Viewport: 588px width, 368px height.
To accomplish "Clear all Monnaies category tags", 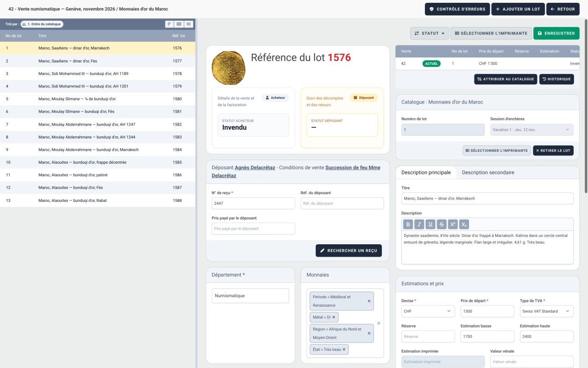I will point(379,323).
